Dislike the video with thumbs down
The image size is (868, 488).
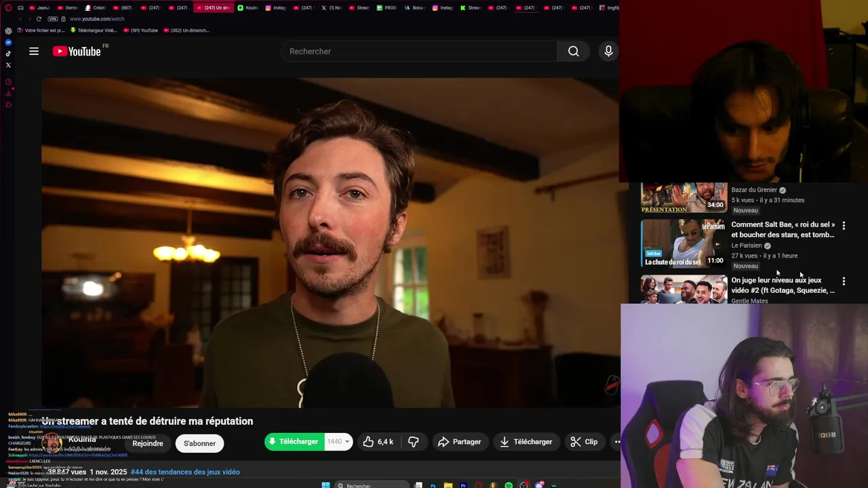[x=413, y=442]
